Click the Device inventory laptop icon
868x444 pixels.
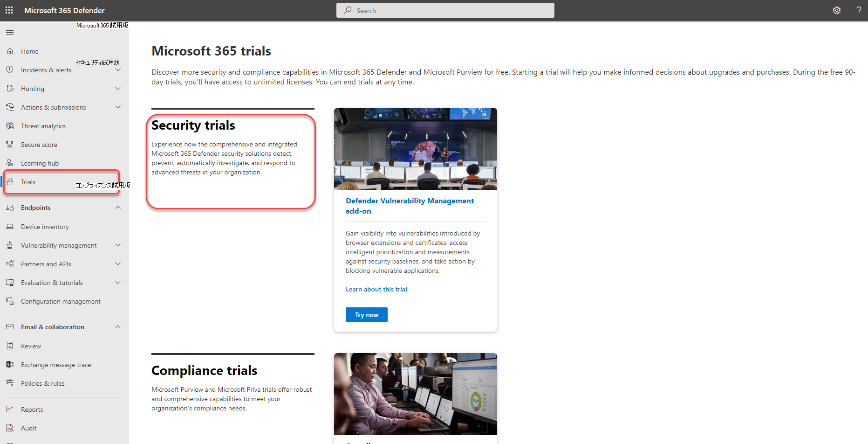(x=10, y=227)
